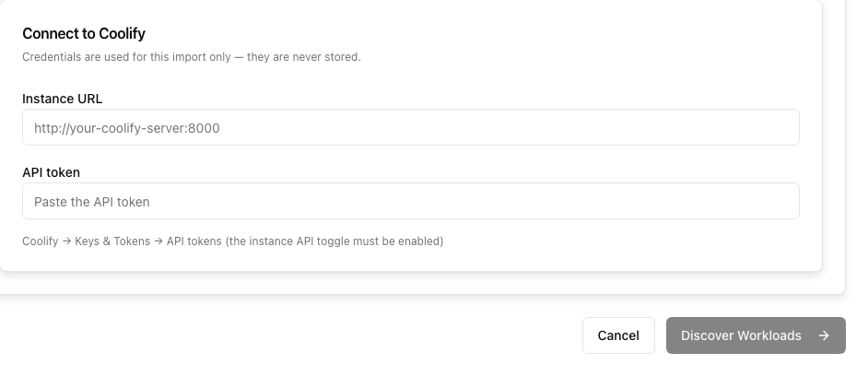
Task: Click the Discover Workloads button
Action: coord(756,335)
